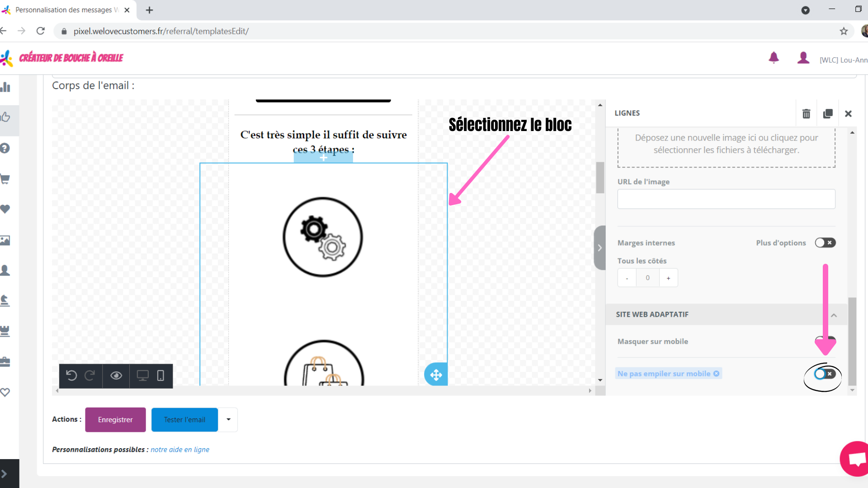Collapse the SITE WEB ADAPTATIF section
This screenshot has width=868, height=488.
pos(834,315)
